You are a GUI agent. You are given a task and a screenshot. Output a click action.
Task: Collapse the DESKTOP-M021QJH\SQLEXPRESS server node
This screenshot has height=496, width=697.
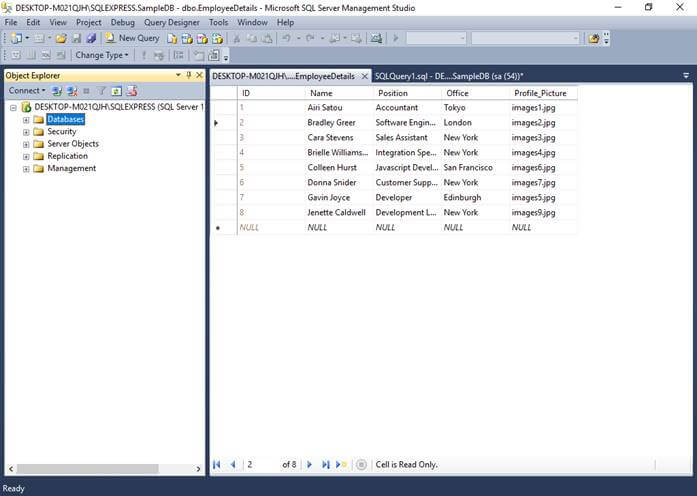click(13, 108)
